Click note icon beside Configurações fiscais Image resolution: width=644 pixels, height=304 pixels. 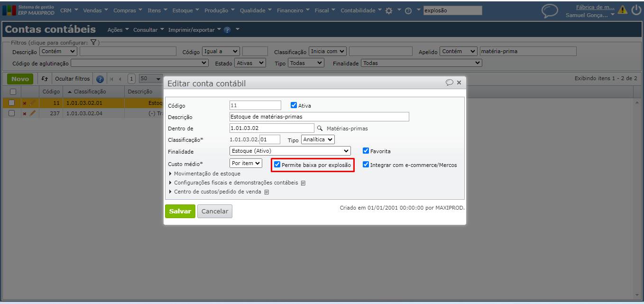(303, 183)
